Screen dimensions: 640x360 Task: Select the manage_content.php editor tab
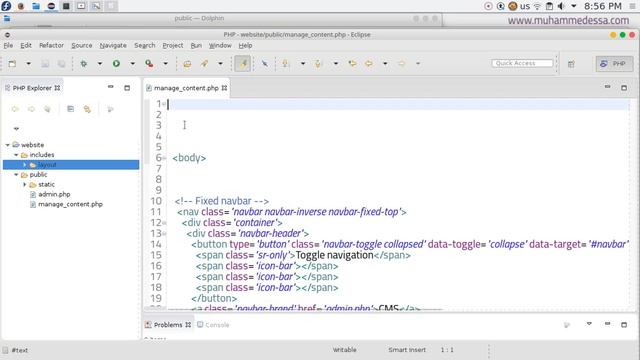click(186, 88)
